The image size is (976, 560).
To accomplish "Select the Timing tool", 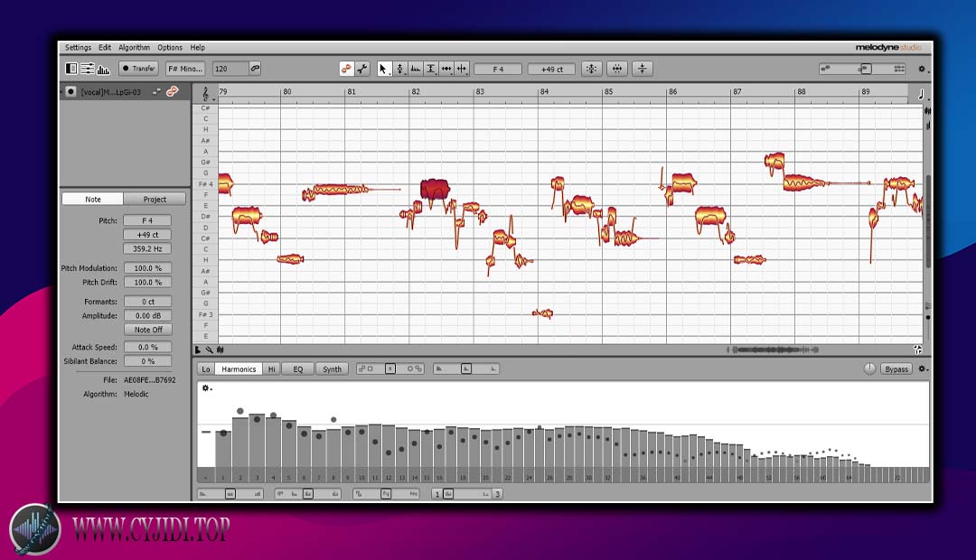I will tap(446, 69).
